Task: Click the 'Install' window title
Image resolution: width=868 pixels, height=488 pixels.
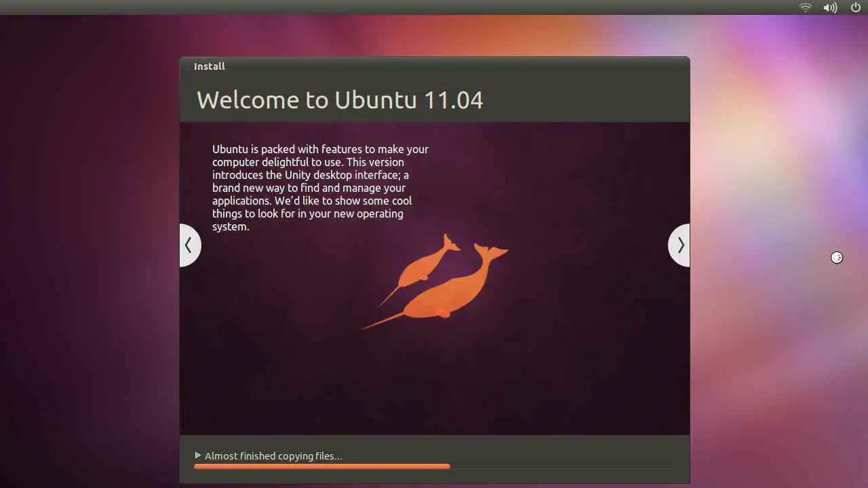Action: tap(210, 66)
